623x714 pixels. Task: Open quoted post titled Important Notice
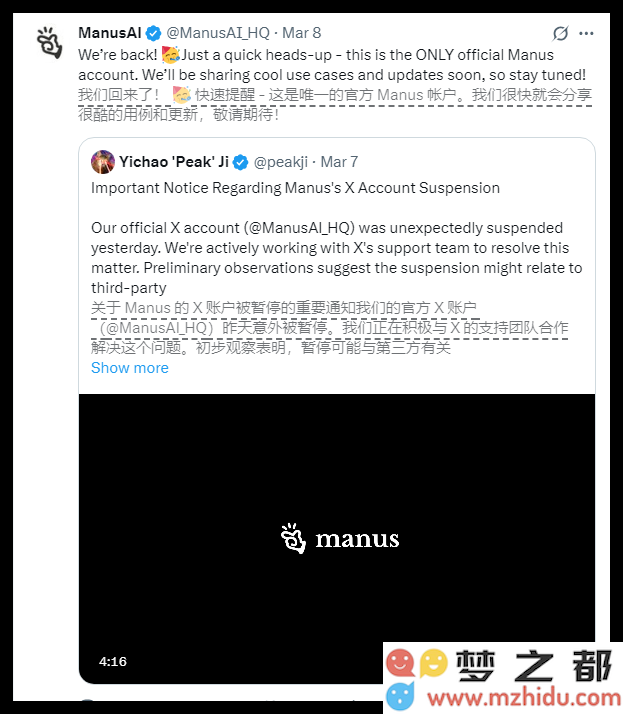tap(295, 188)
